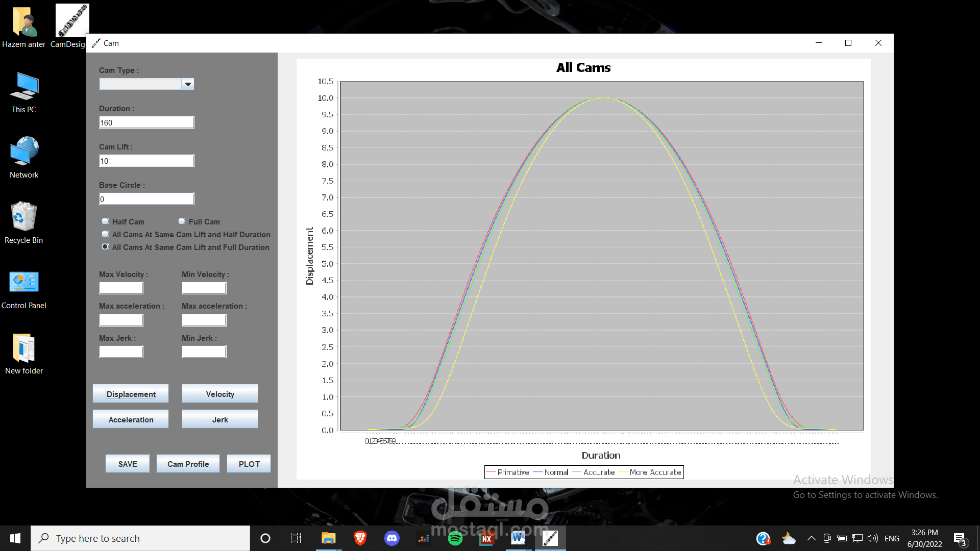Open the weather tray icon

pyautogui.click(x=789, y=538)
